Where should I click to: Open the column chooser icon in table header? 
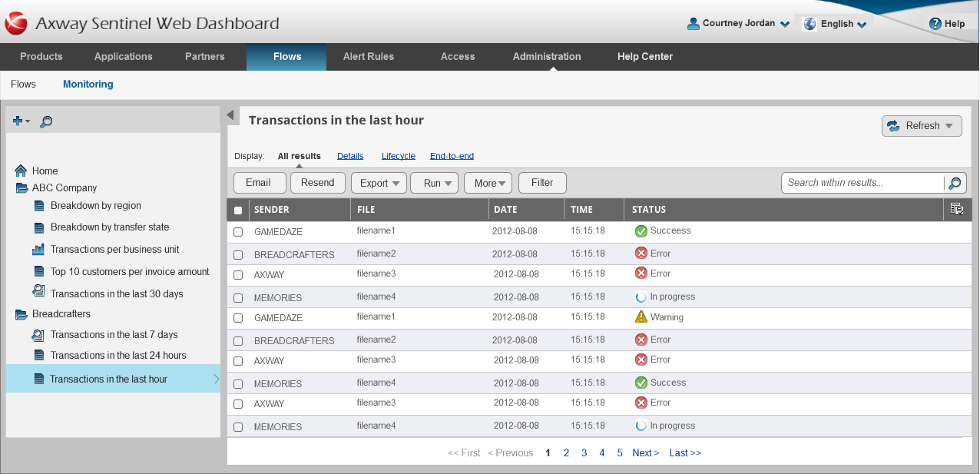(x=957, y=208)
